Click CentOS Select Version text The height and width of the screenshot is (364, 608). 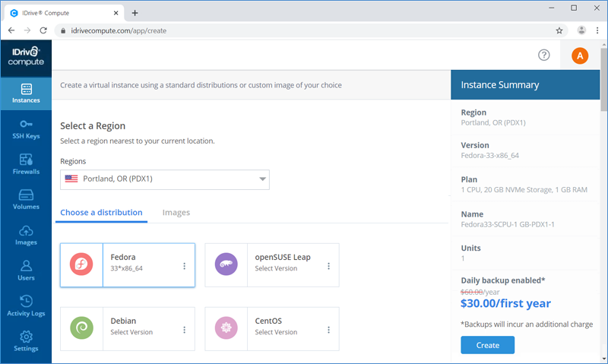276,332
